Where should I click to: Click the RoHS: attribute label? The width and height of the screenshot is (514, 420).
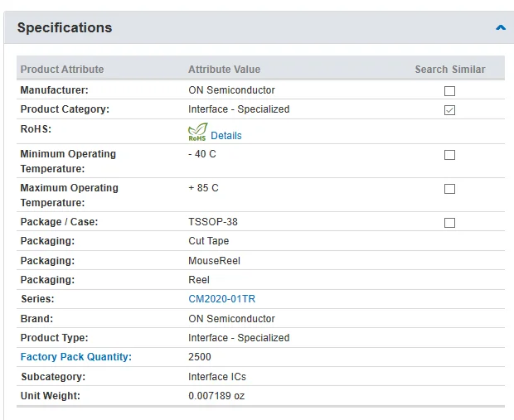point(36,129)
